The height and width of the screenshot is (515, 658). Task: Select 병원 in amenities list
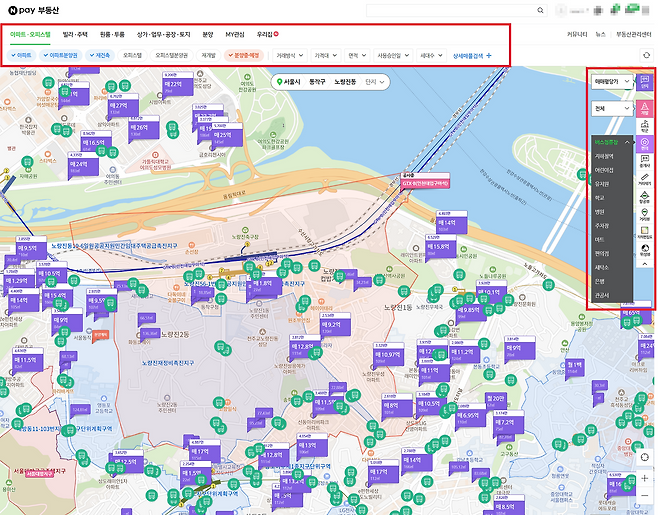(599, 212)
